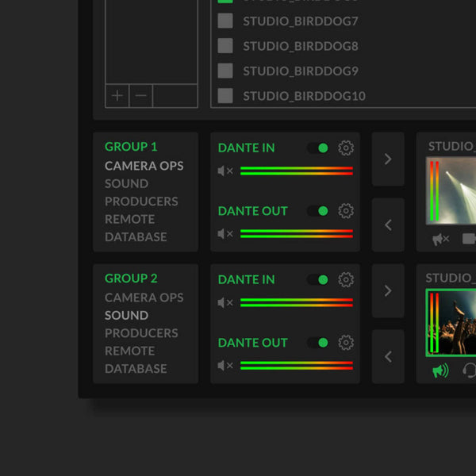
Task: Select CAMERA OPS in Group 2
Action: click(144, 297)
